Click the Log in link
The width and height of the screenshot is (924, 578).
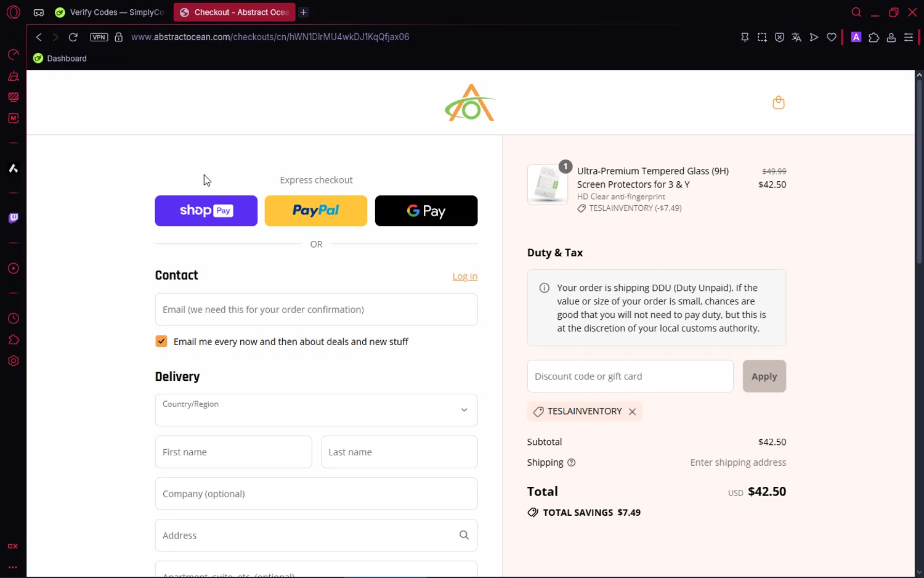tap(465, 277)
